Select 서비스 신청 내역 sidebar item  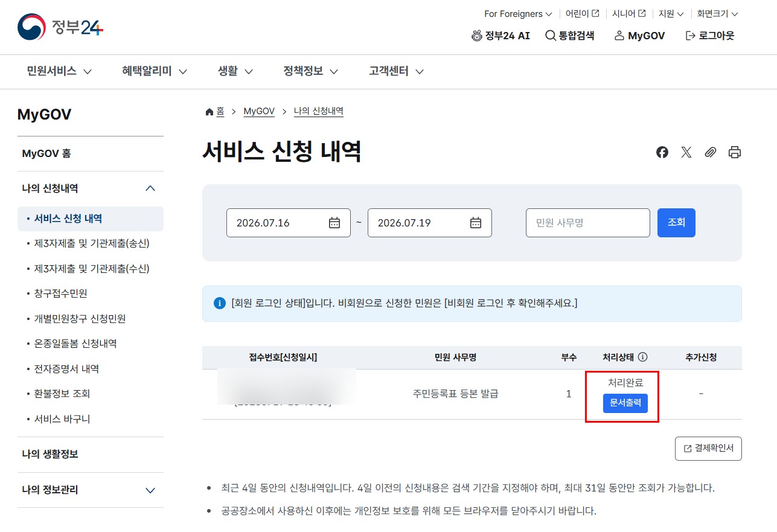(x=91, y=219)
